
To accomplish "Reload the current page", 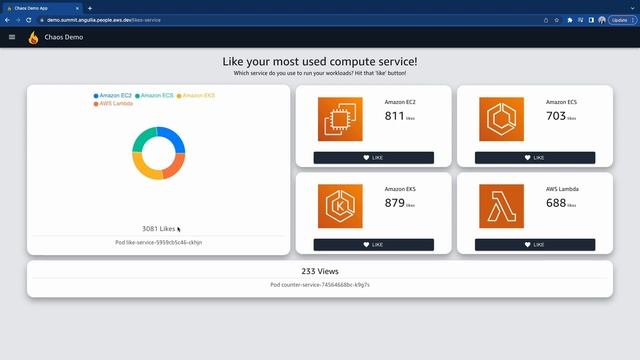I will point(29,20).
